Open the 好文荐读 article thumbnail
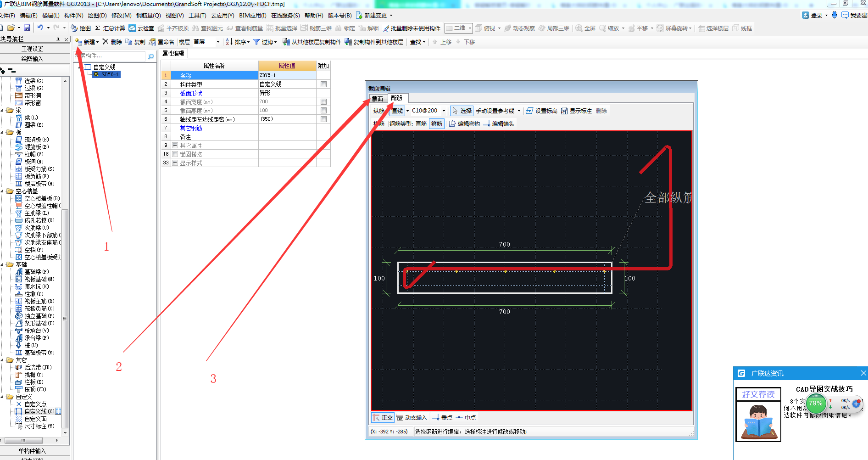The width and height of the screenshot is (868, 460). (758, 415)
